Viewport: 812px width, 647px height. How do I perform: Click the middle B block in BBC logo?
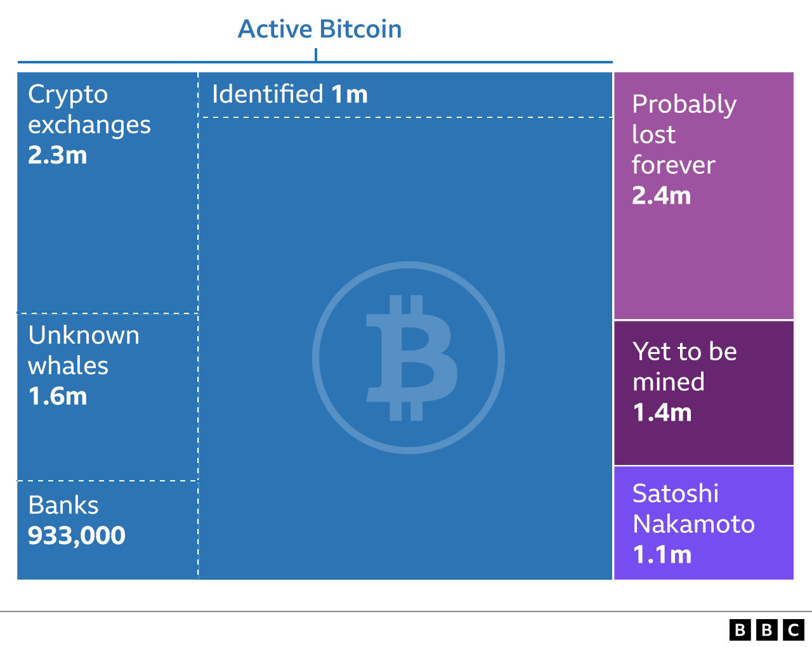coord(767,630)
